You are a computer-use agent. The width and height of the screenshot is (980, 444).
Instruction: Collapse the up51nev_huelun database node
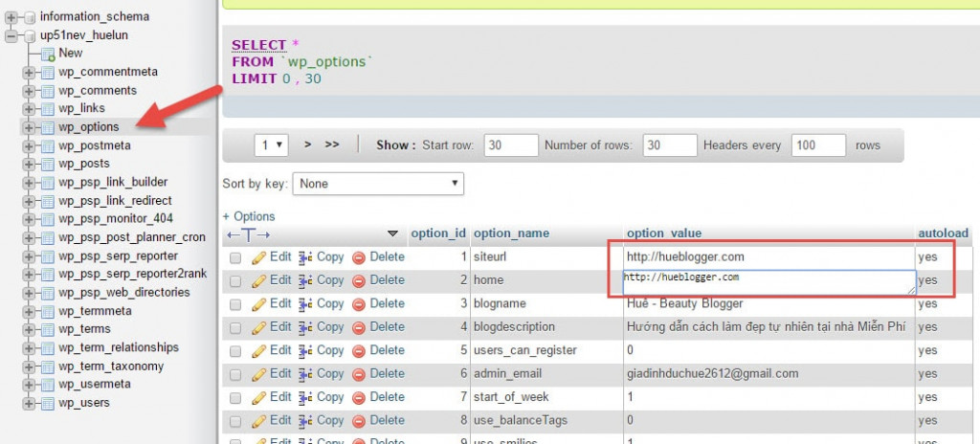point(11,36)
